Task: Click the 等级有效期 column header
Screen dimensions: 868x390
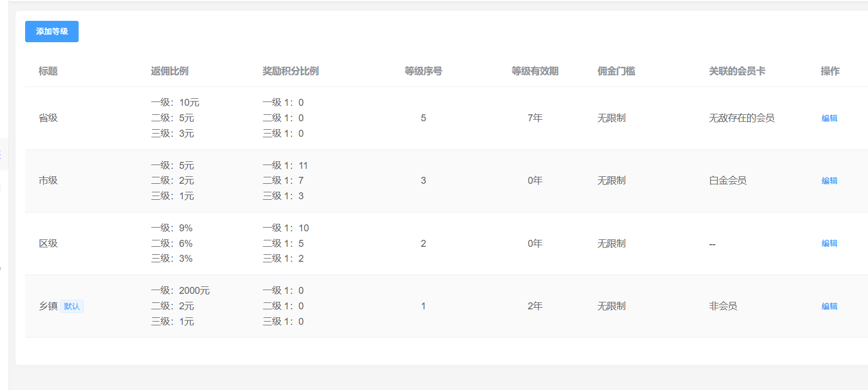Action: [535, 71]
